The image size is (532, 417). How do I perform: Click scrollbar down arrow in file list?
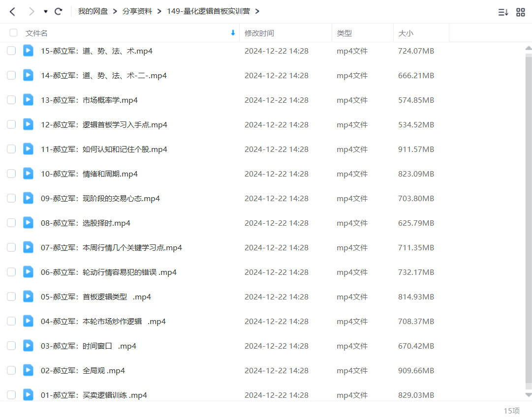(x=528, y=395)
